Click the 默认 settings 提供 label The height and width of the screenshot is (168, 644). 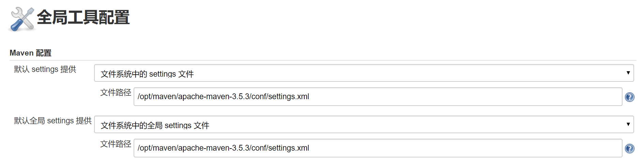[x=45, y=70]
